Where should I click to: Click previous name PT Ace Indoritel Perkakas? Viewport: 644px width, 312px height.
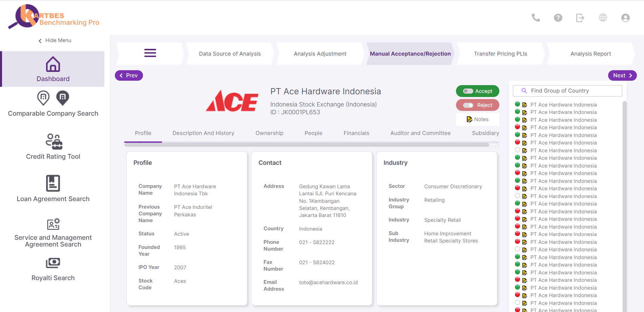coord(193,211)
